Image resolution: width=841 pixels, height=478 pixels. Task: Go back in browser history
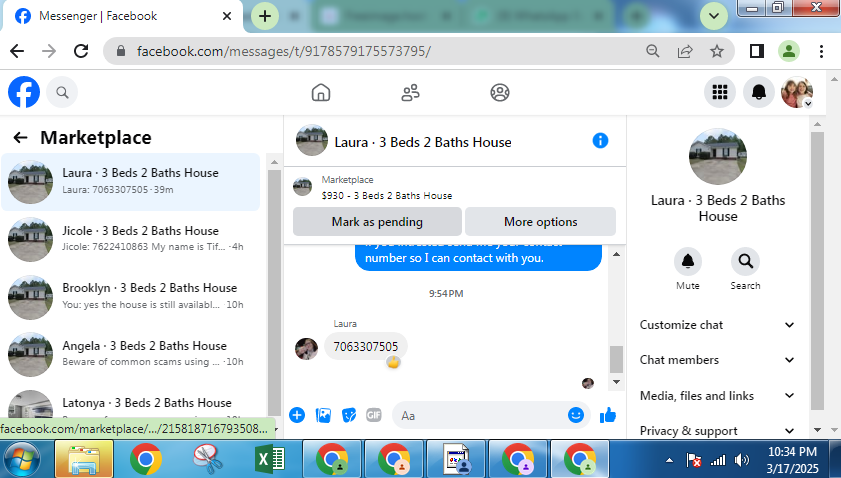17,51
